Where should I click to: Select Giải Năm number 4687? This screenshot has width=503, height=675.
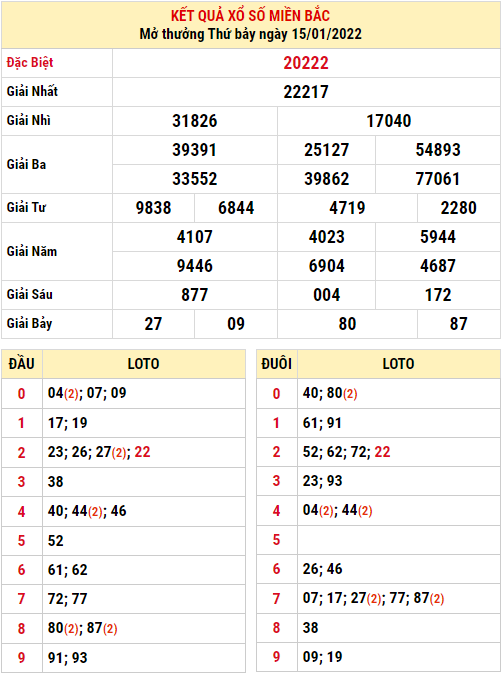click(438, 266)
